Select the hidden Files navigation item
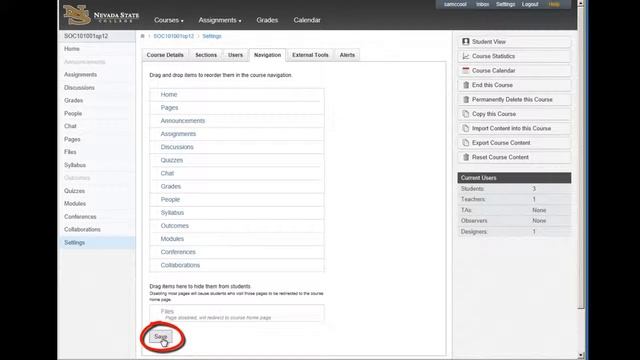 (237, 314)
